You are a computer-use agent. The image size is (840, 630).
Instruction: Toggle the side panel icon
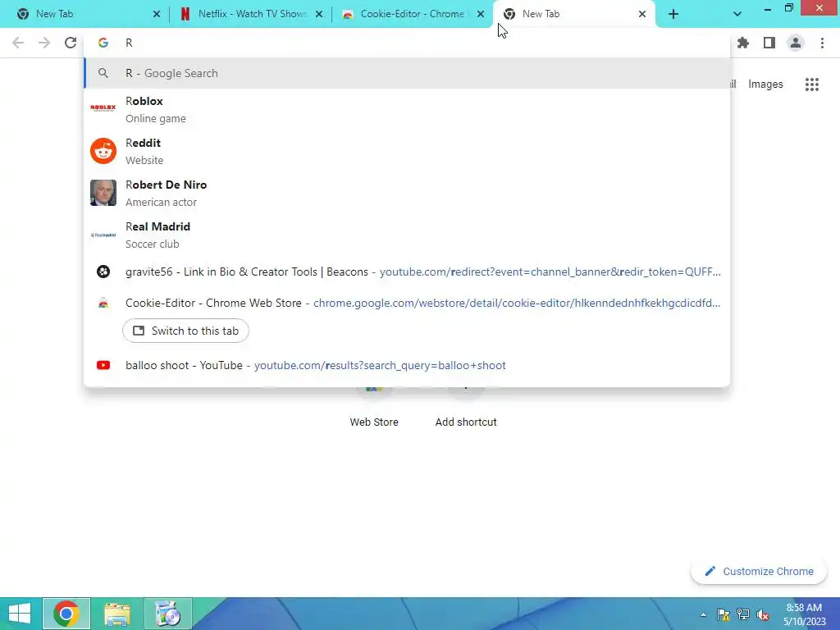(769, 43)
